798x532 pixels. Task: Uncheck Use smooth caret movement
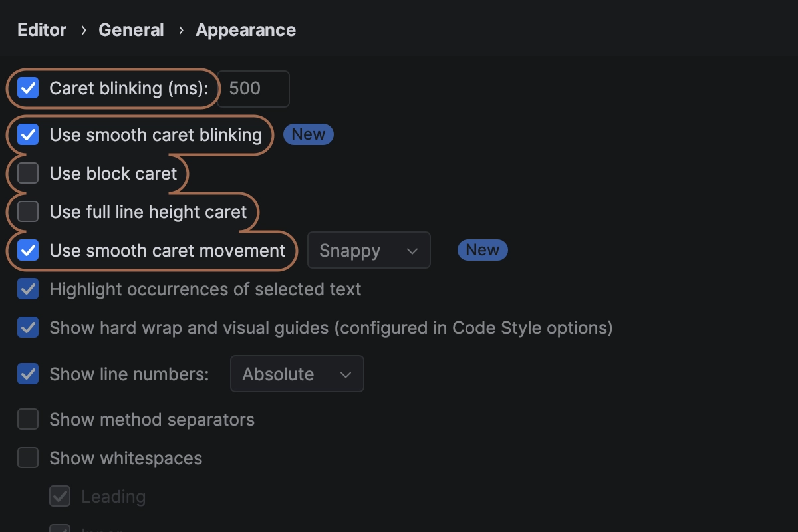click(x=28, y=251)
